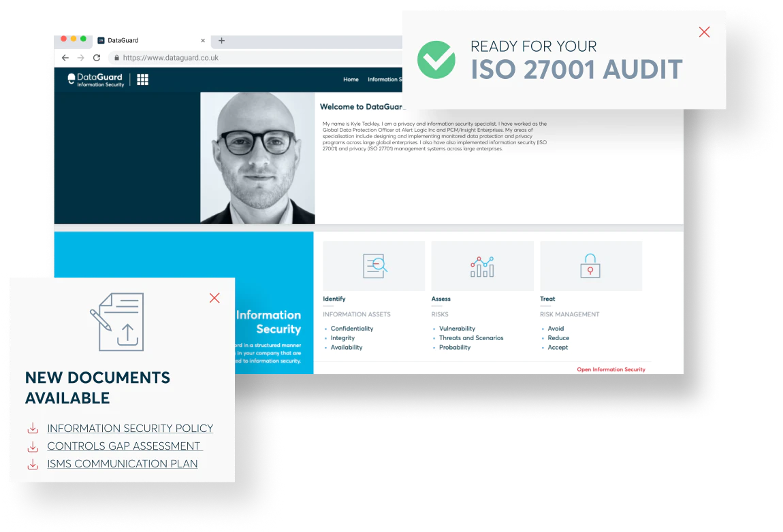Select the Identify heading

tap(334, 299)
